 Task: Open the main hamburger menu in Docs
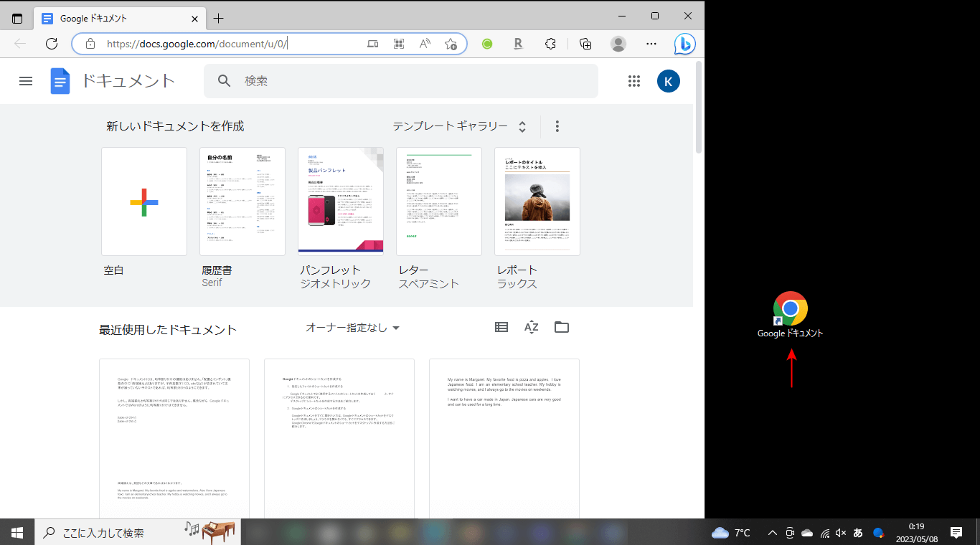point(26,81)
